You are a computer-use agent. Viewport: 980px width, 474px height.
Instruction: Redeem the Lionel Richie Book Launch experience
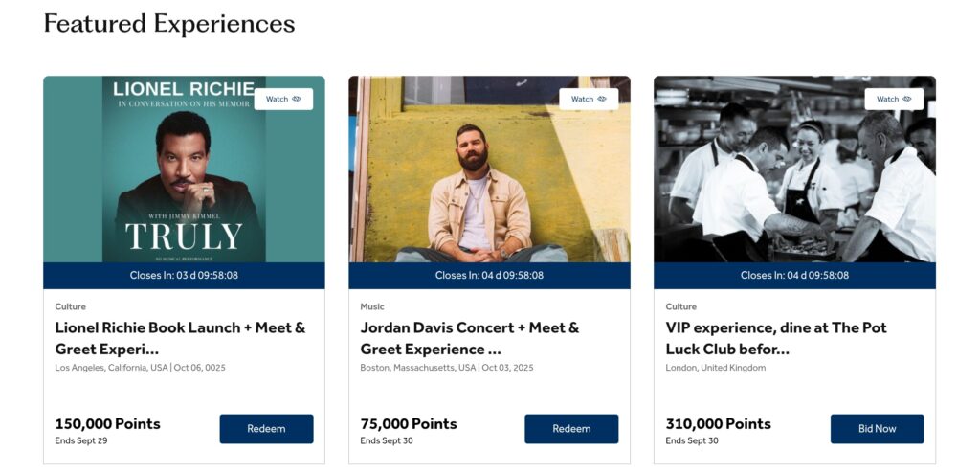point(266,429)
